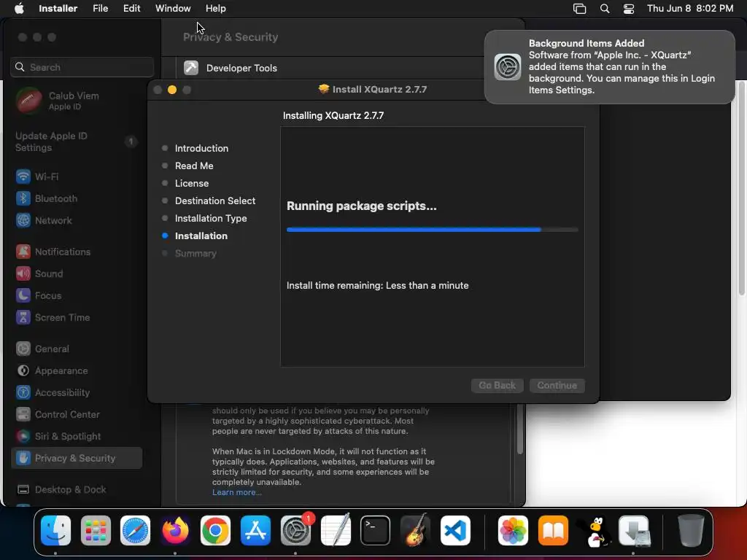Select Bluetooth in Settings sidebar
747x560 pixels.
click(47, 198)
